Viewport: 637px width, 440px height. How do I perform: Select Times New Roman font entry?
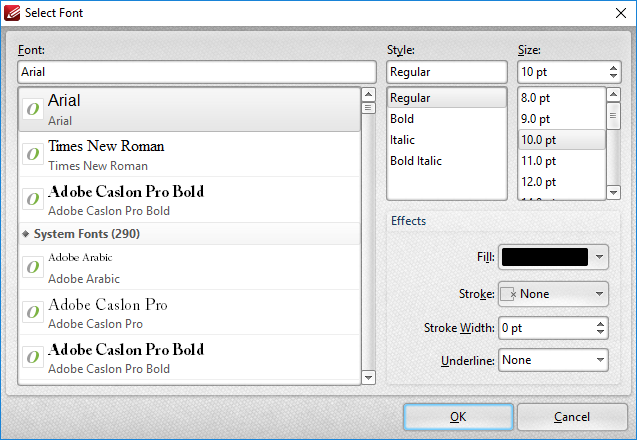pos(189,154)
